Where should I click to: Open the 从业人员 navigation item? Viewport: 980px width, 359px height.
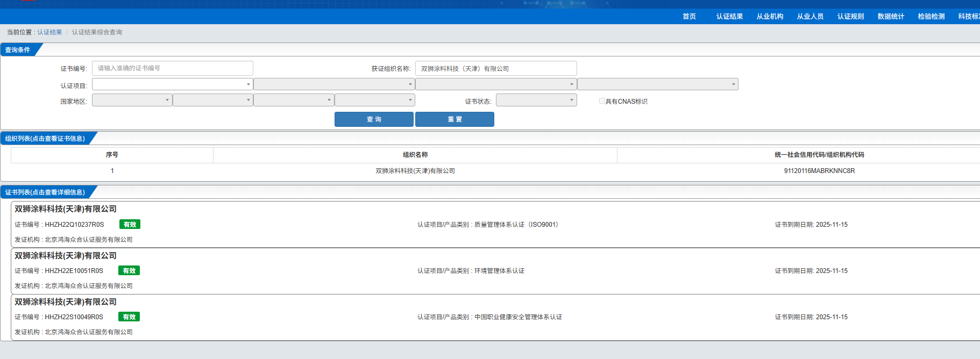810,17
